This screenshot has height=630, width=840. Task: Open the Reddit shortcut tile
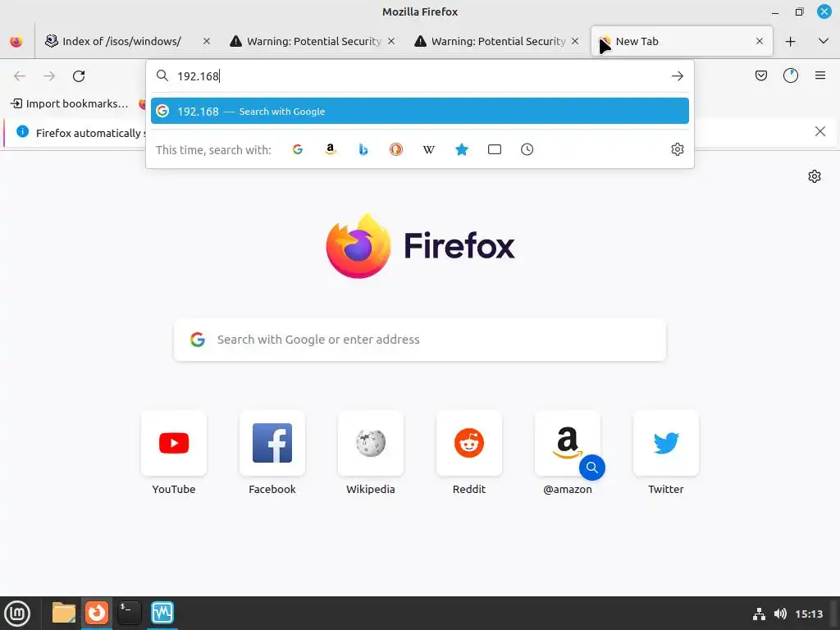(469, 443)
